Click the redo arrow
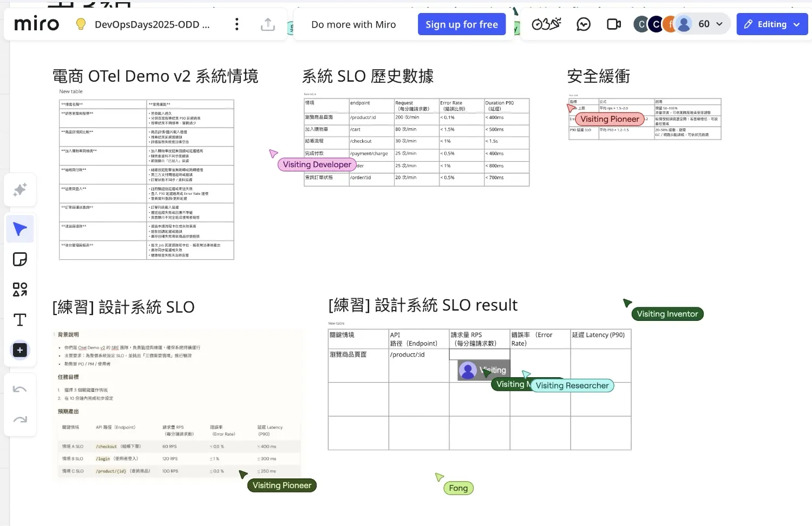The image size is (812, 526). coord(20,420)
